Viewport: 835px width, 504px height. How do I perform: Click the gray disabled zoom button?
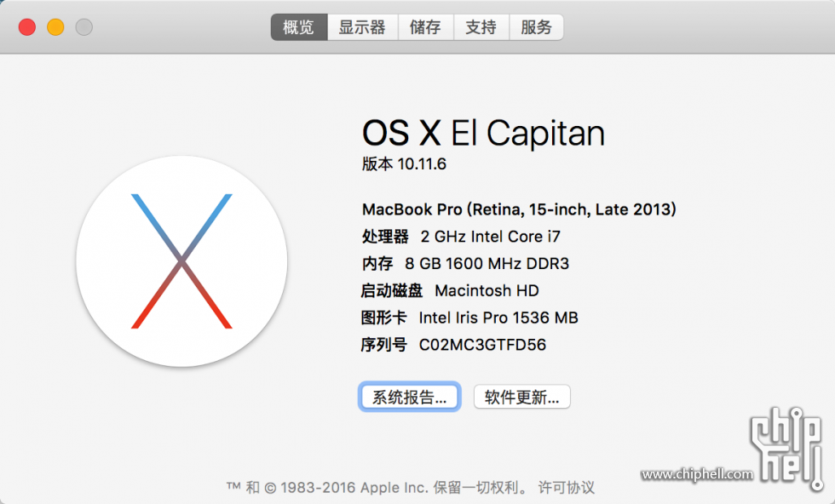[83, 27]
